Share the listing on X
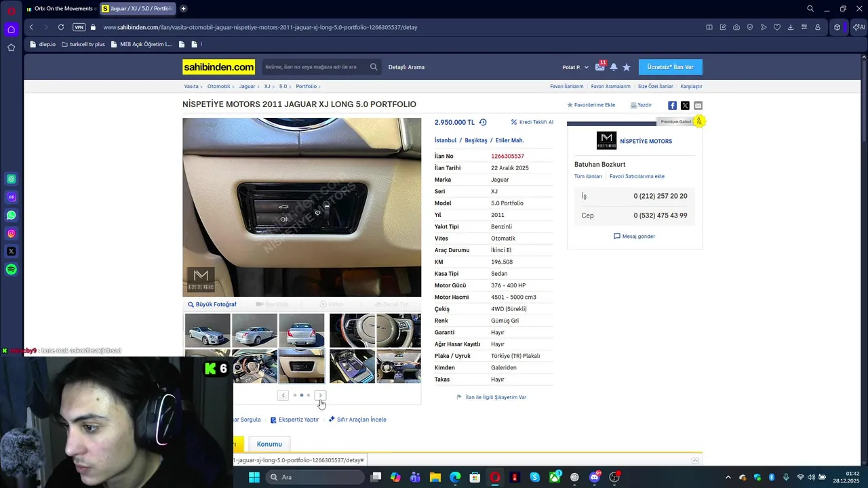 pyautogui.click(x=685, y=105)
